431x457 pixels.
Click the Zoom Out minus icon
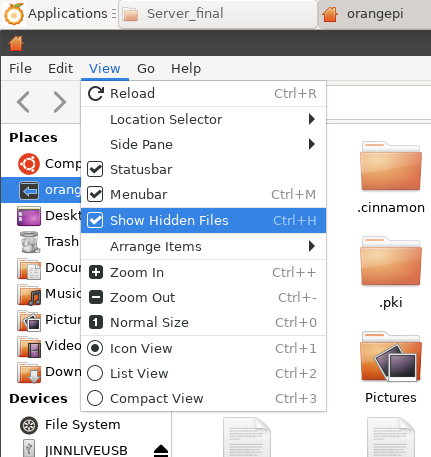click(x=96, y=297)
